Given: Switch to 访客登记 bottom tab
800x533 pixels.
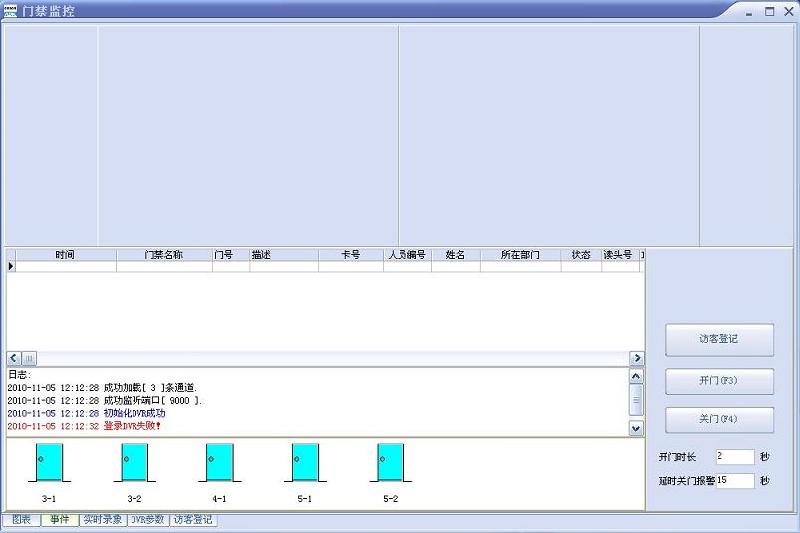Looking at the screenshot, I should pos(192,520).
